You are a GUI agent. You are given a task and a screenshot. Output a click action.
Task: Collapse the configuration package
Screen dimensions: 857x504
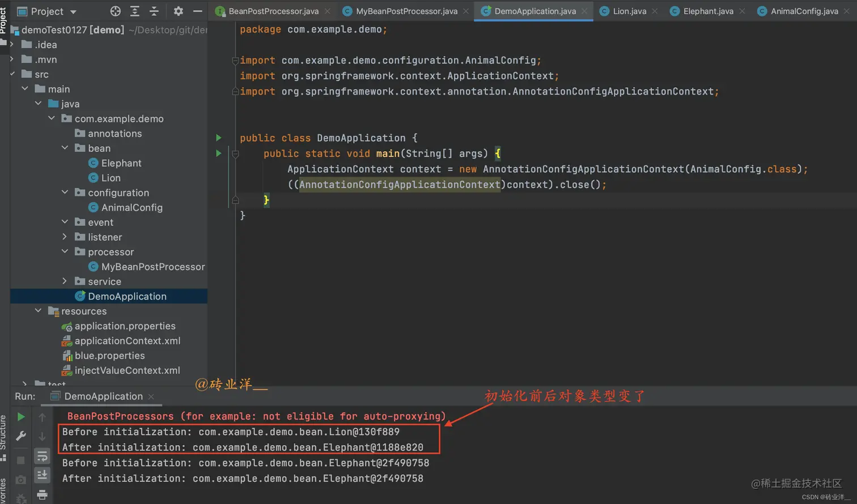(65, 193)
